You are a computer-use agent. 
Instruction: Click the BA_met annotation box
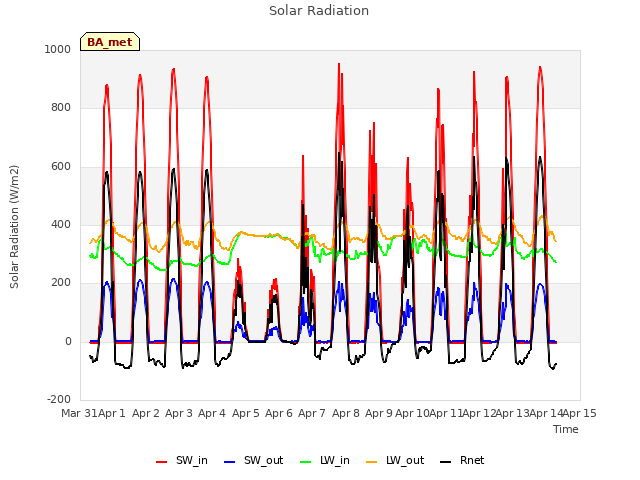[x=110, y=42]
